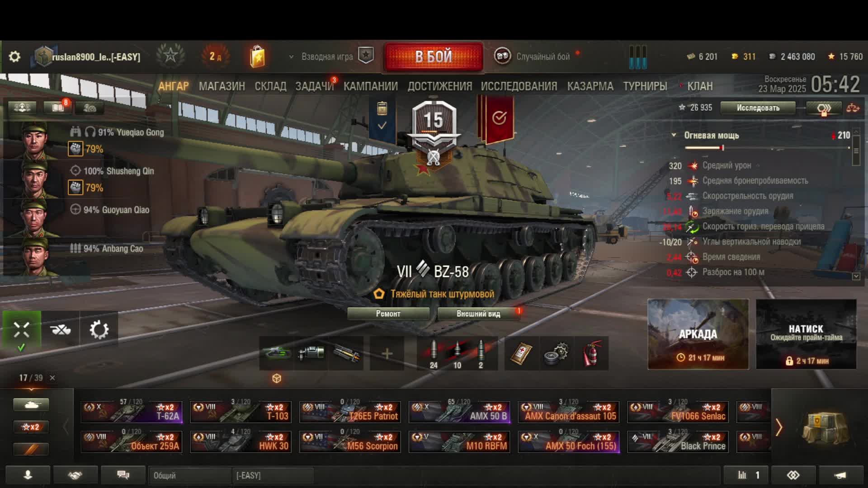Open the repair kit consumable slot

pyautogui.click(x=557, y=353)
